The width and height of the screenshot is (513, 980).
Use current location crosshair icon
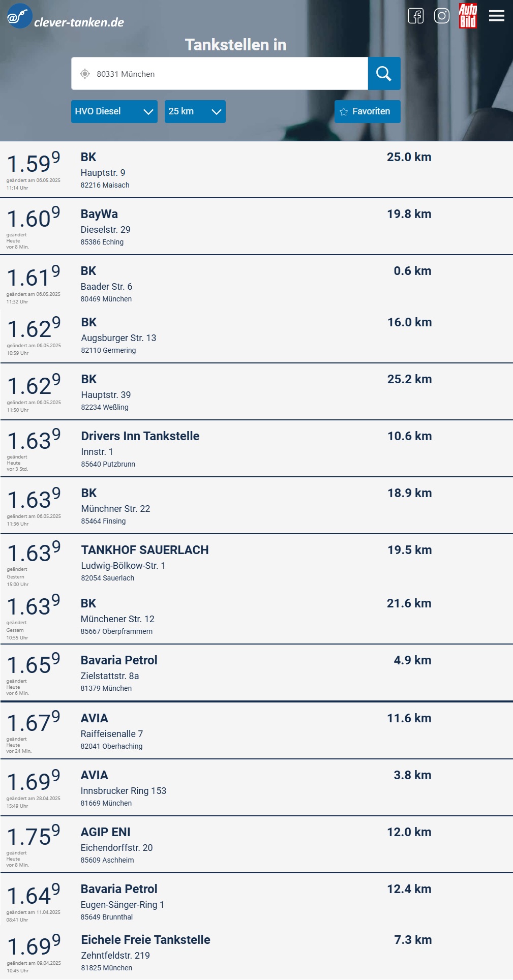coord(85,74)
